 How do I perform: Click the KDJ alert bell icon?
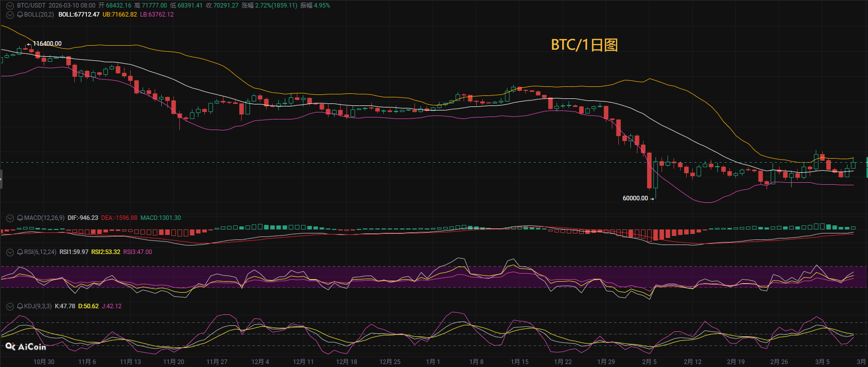point(20,306)
